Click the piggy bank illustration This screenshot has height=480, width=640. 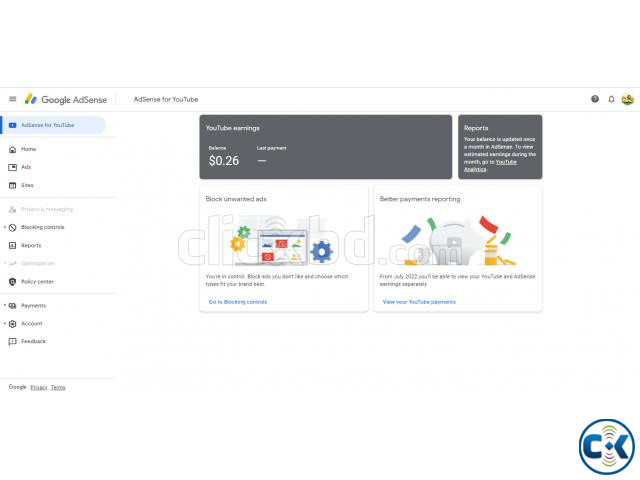pos(457,240)
